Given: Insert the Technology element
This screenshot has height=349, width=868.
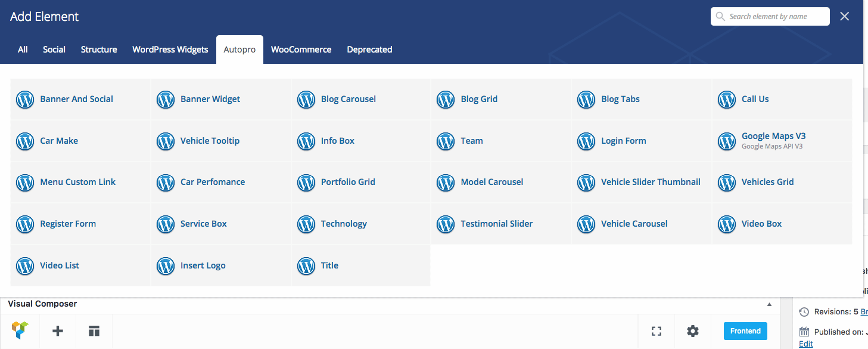Looking at the screenshot, I should [361, 224].
